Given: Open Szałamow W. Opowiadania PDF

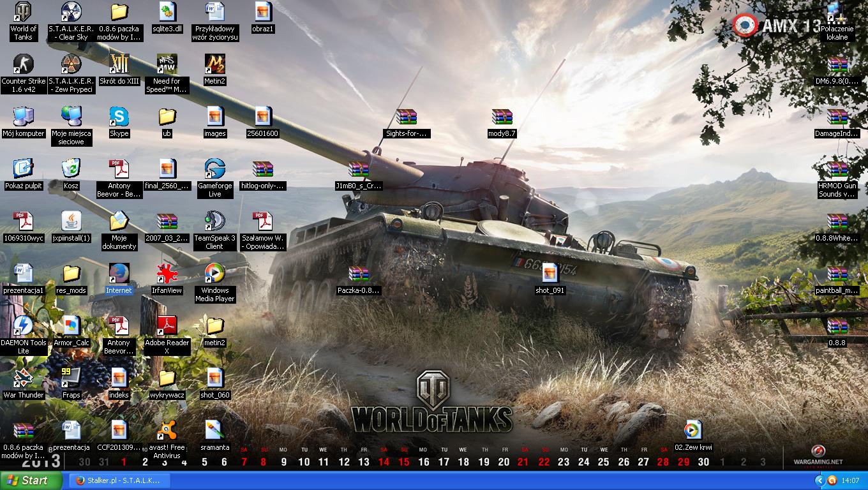Looking at the screenshot, I should coord(263,221).
